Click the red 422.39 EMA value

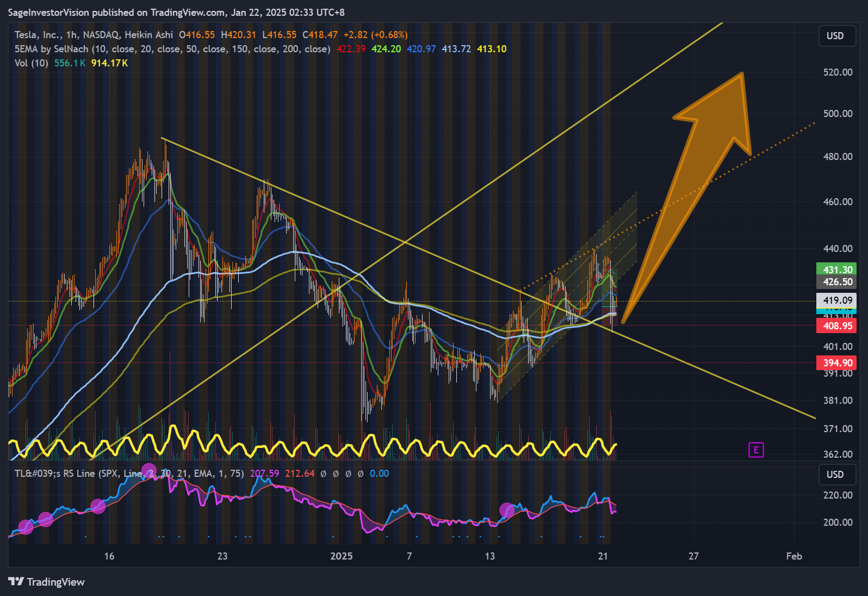click(351, 49)
